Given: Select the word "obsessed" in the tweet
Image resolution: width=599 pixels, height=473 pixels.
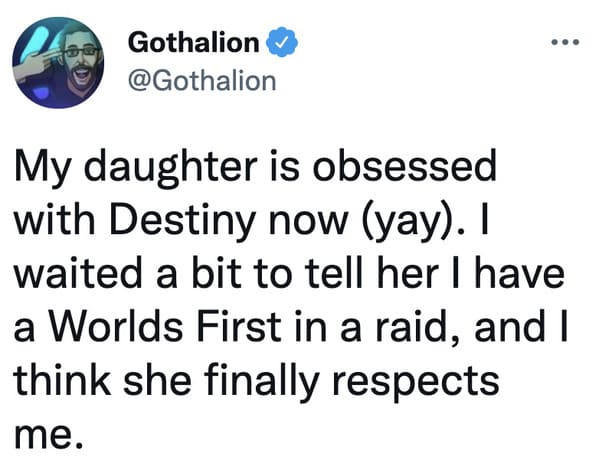Looking at the screenshot, I should (x=404, y=167).
